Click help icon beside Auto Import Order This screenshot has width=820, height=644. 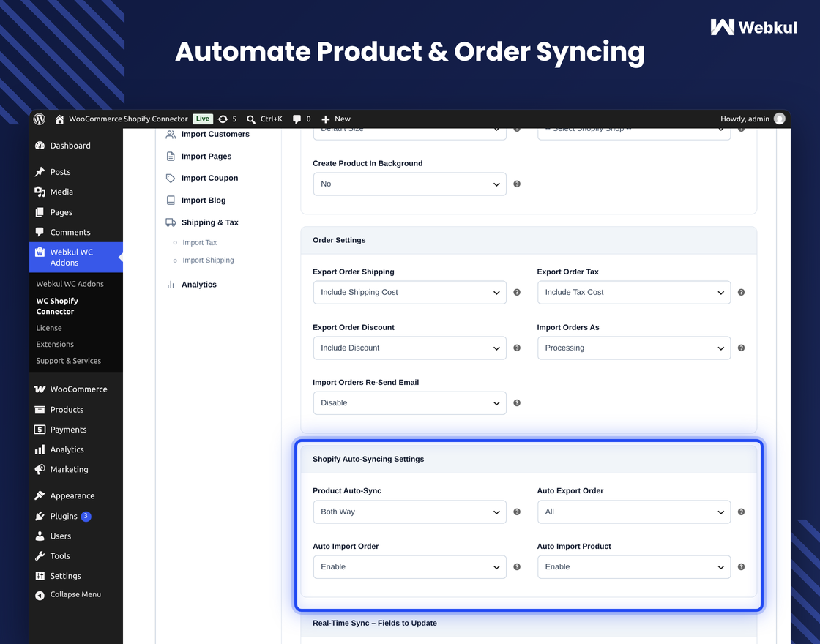pos(517,566)
